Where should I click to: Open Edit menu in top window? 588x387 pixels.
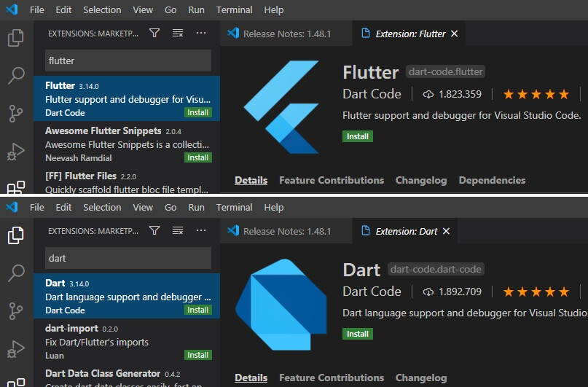[x=63, y=9]
